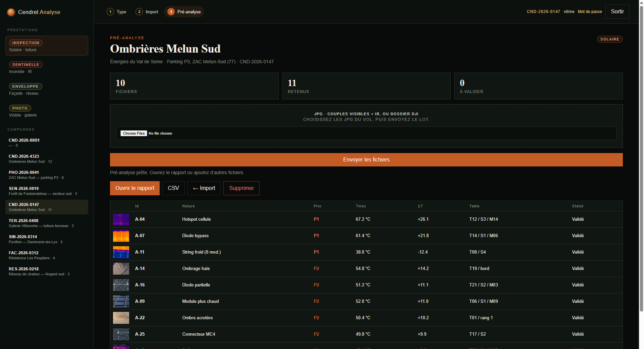The height and width of the screenshot is (349, 644).
Task: Open thermal thumbnail for row A-04
Action: [121, 220]
